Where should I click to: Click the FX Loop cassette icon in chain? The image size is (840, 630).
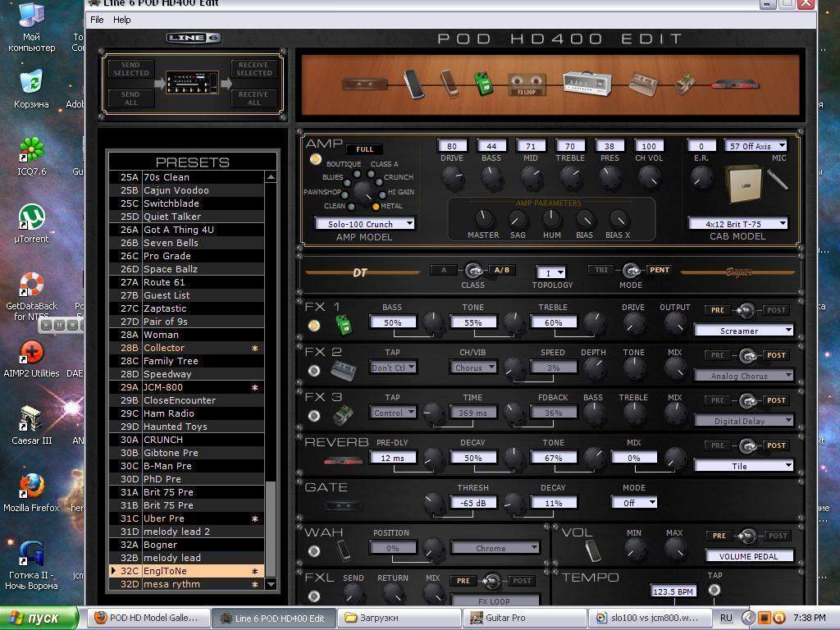[x=527, y=84]
